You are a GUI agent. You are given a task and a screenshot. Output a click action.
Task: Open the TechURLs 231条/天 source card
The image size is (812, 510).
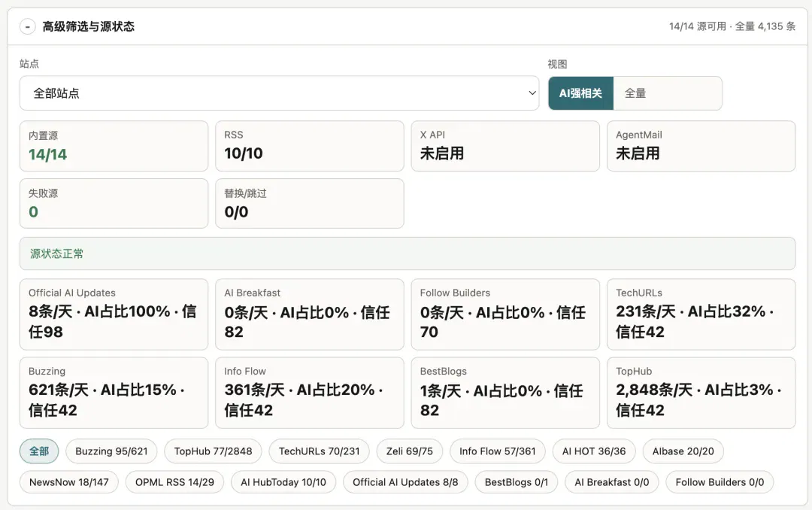[x=701, y=314]
